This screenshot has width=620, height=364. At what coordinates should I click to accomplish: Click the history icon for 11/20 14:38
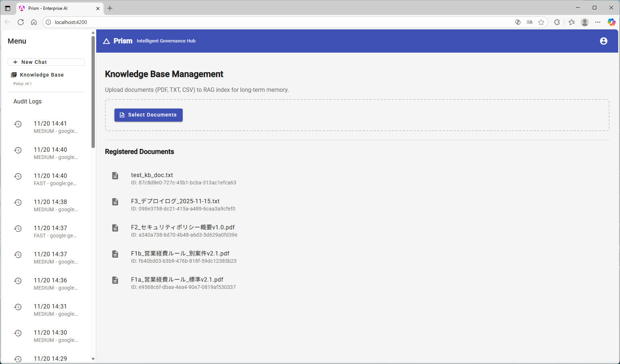tap(18, 203)
